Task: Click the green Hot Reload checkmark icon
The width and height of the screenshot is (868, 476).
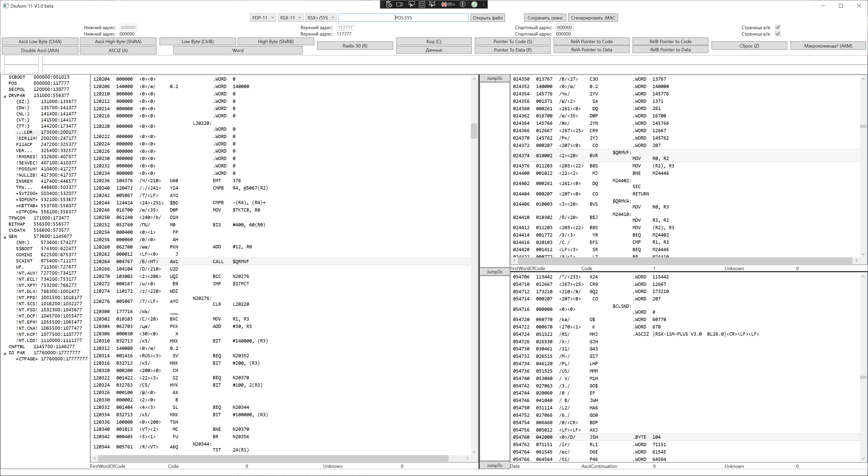Action: [x=474, y=4]
